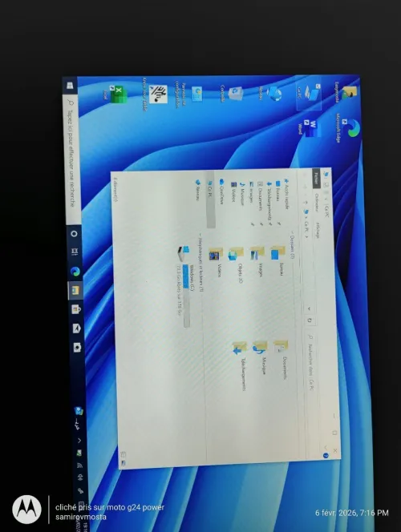
Task: Open the Panneau de configuration desktop icon
Action: pyautogui.click(x=191, y=95)
